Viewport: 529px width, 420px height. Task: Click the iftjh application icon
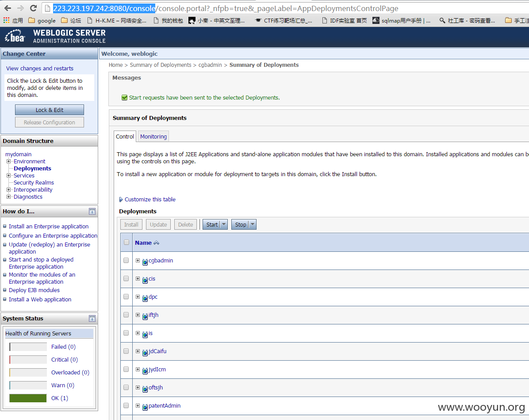[145, 316]
